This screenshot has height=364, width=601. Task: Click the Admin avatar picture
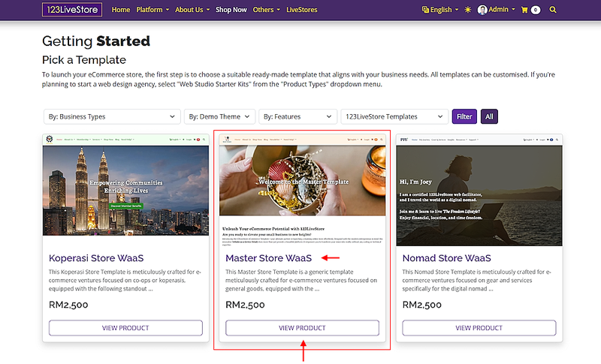[482, 10]
